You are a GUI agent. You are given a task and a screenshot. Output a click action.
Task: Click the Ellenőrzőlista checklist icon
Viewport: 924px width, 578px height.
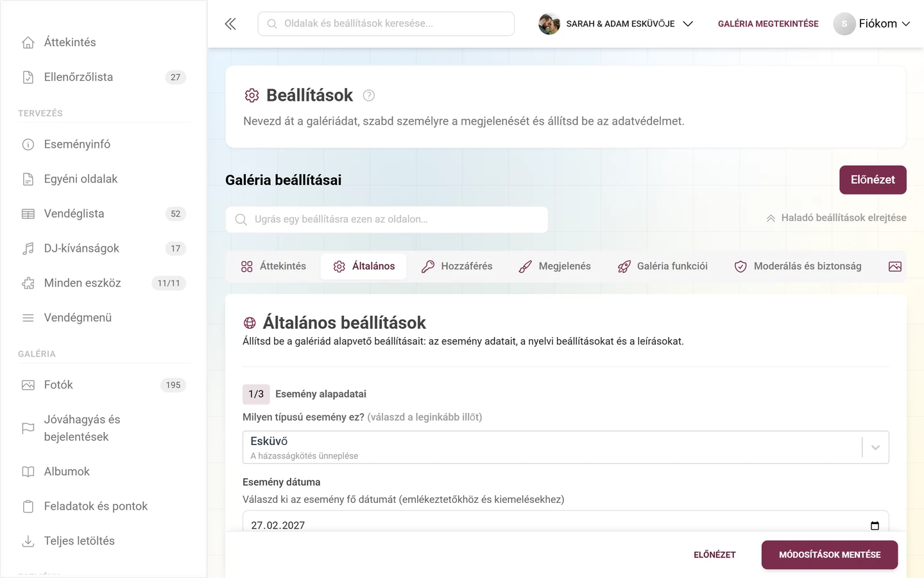(28, 77)
